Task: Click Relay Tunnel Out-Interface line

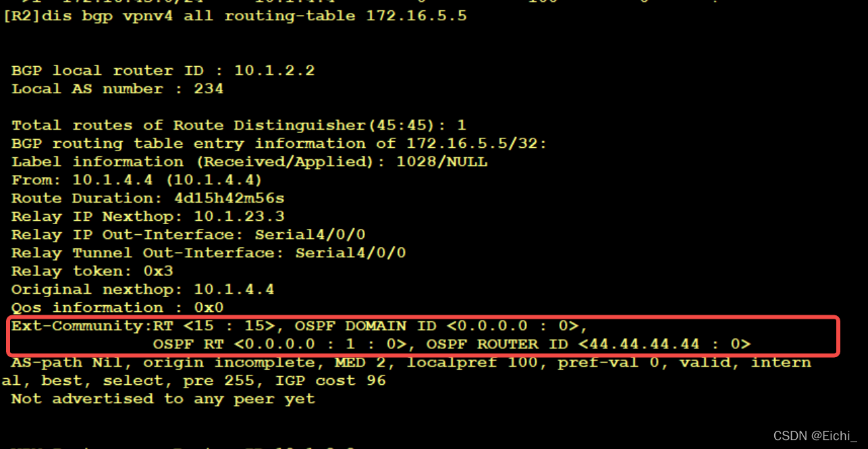Action: coord(209,253)
